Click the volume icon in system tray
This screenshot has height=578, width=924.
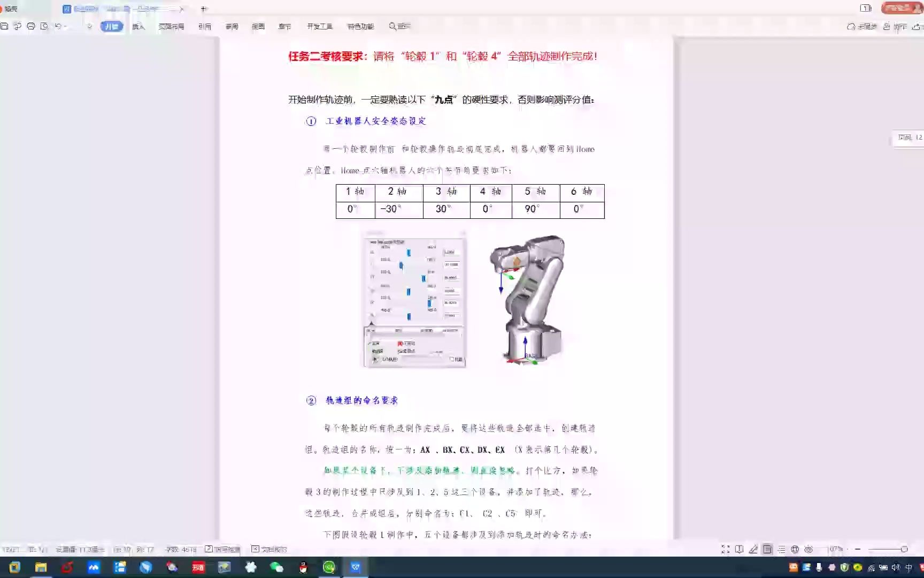point(896,567)
